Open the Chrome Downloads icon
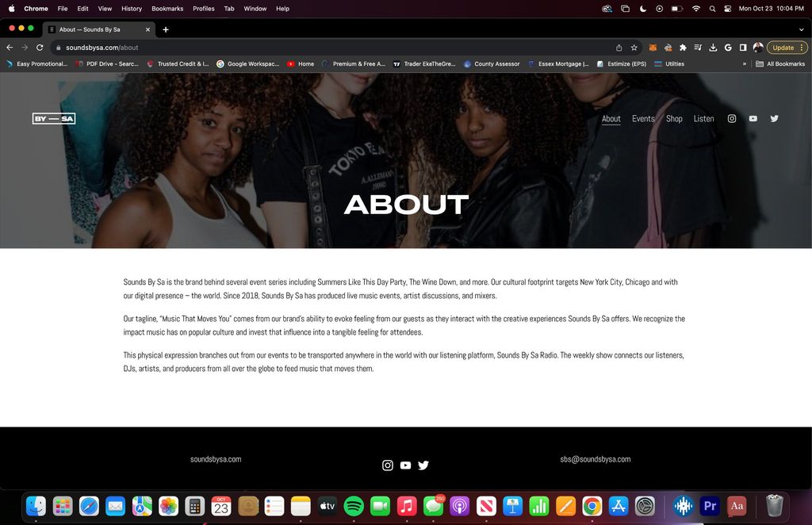This screenshot has height=525, width=812. click(713, 48)
